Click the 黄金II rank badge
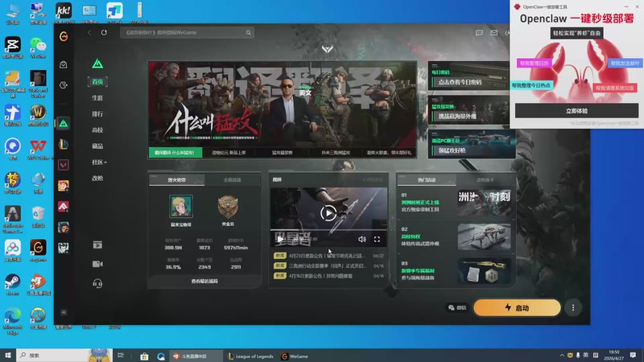This screenshot has width=644, height=362. point(228,206)
